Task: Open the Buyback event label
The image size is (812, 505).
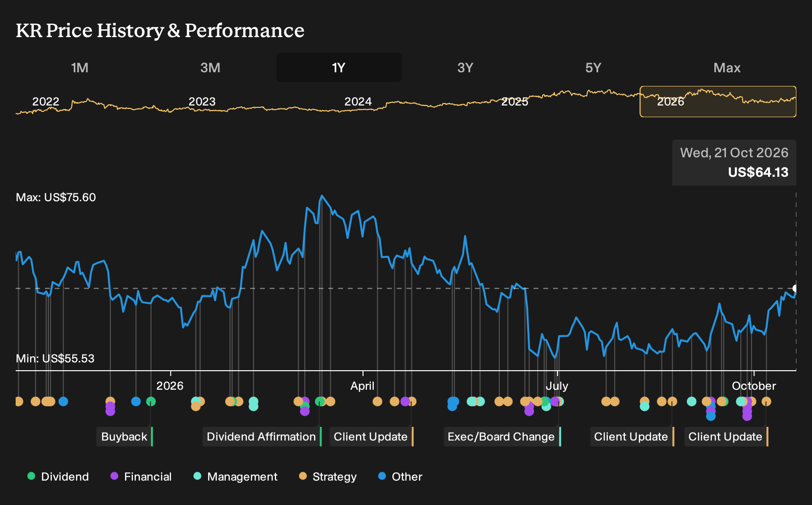Action: pyautogui.click(x=125, y=437)
